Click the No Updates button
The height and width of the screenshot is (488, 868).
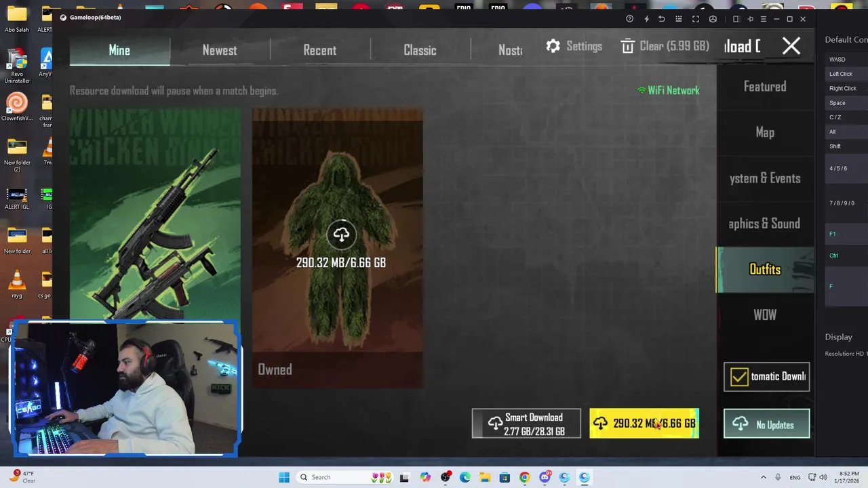766,424
